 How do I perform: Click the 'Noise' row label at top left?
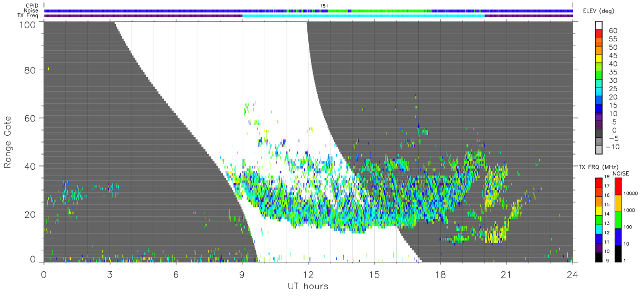click(x=31, y=10)
